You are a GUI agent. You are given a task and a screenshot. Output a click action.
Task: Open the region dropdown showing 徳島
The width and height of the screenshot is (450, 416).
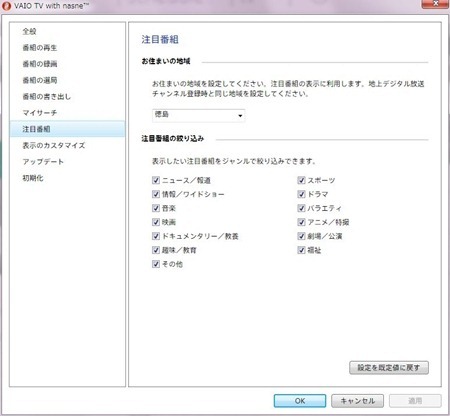(199, 115)
